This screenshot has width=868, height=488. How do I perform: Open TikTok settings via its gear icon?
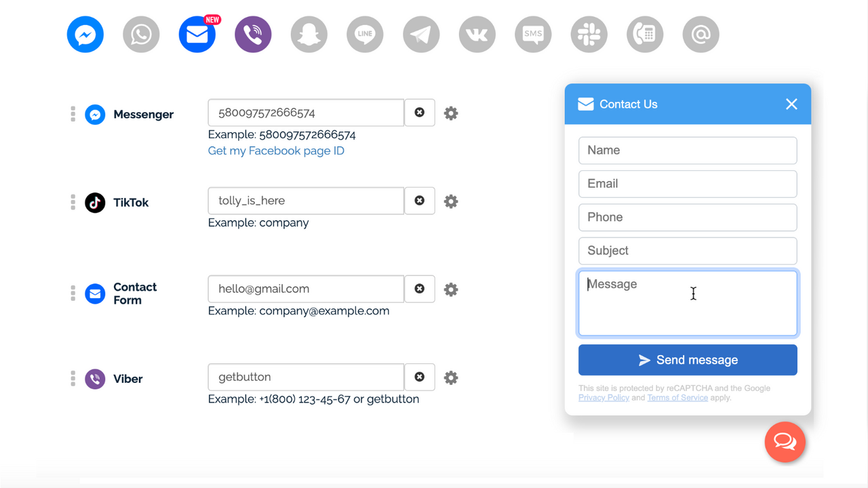[x=450, y=201]
